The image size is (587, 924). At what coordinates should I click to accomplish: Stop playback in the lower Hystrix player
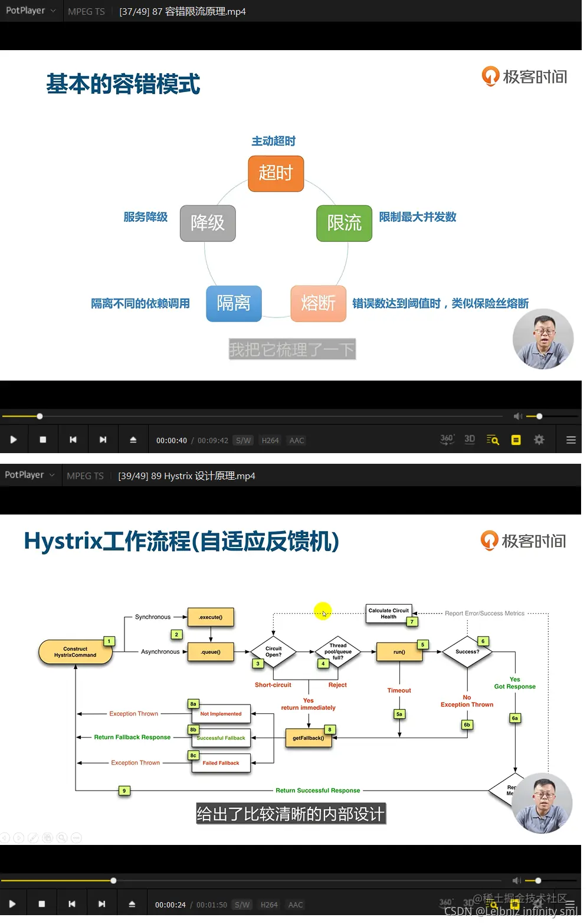tap(41, 904)
